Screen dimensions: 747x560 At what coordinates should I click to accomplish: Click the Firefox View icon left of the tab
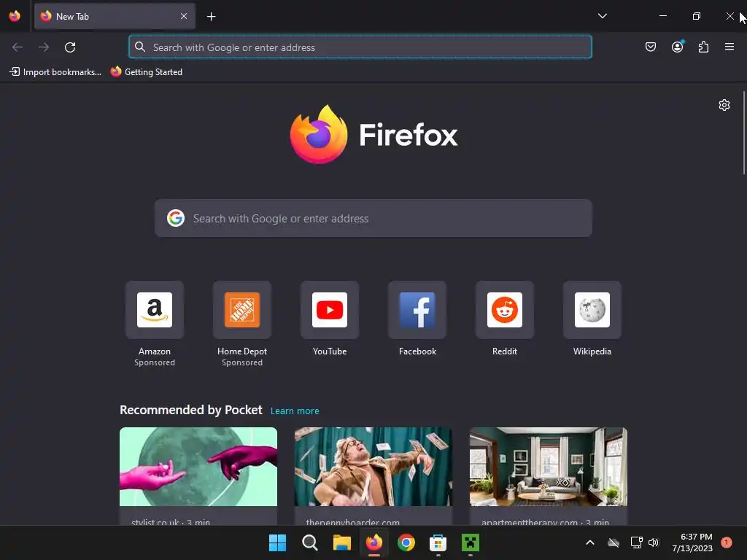click(15, 16)
